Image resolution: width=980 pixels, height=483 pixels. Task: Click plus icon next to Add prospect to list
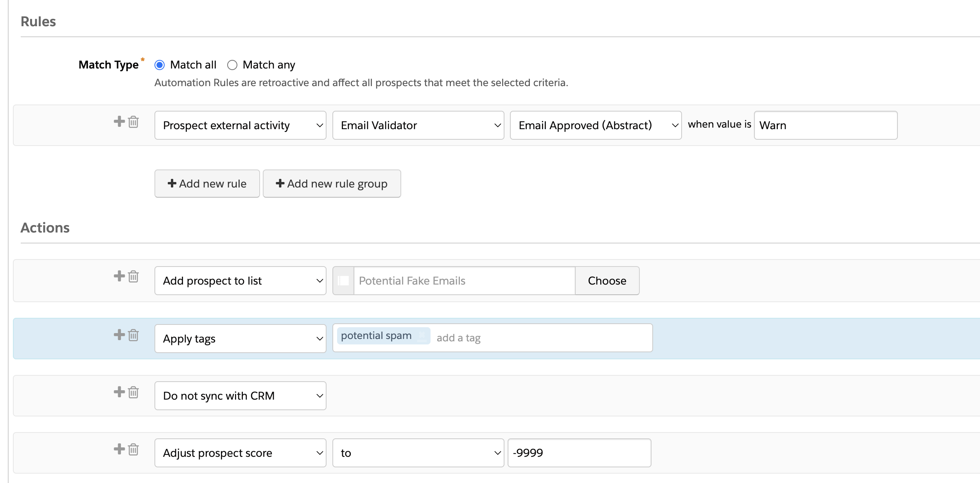[119, 276]
